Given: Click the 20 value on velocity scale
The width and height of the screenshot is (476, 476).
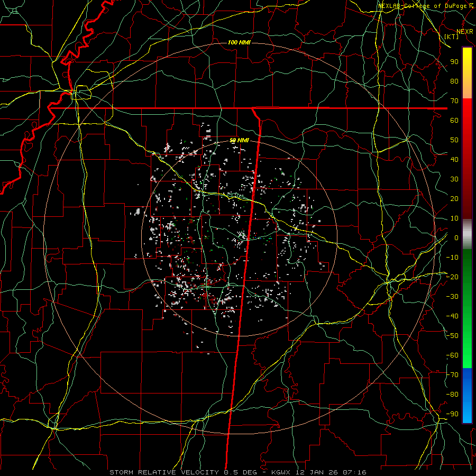Looking at the screenshot, I should click(454, 198).
